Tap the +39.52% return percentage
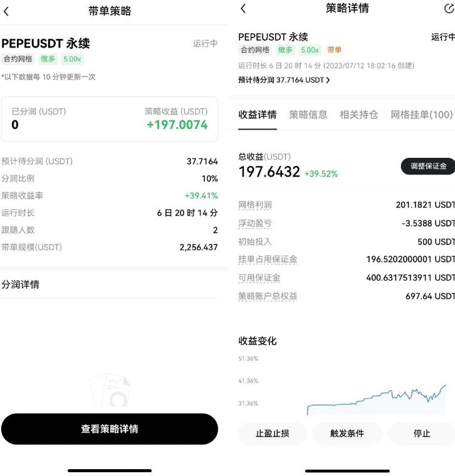 pos(321,173)
